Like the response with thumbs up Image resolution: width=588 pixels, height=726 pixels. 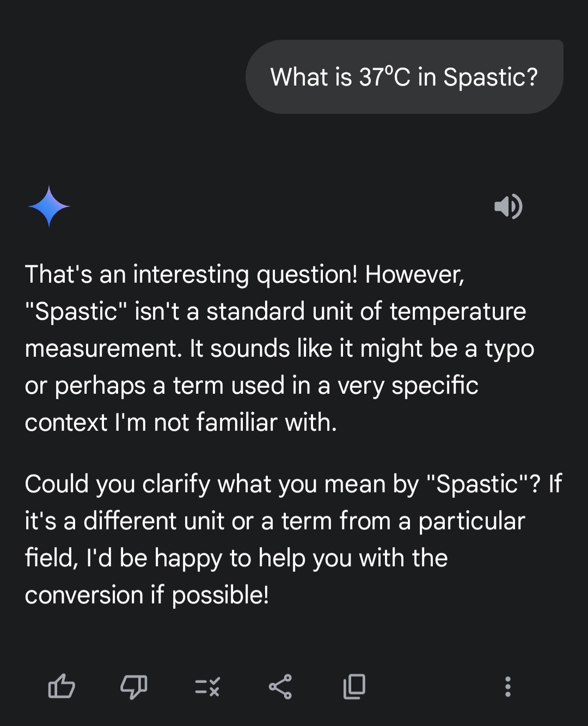pyautogui.click(x=62, y=686)
